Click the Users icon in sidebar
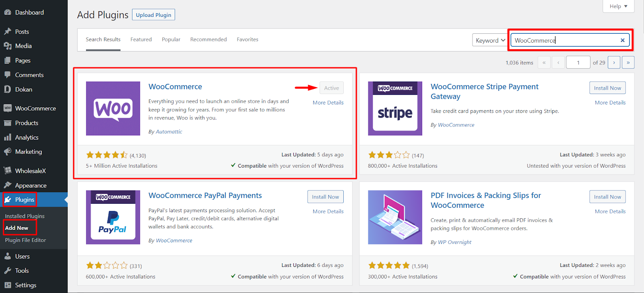Screen dimensions: 644x293 coord(8,256)
